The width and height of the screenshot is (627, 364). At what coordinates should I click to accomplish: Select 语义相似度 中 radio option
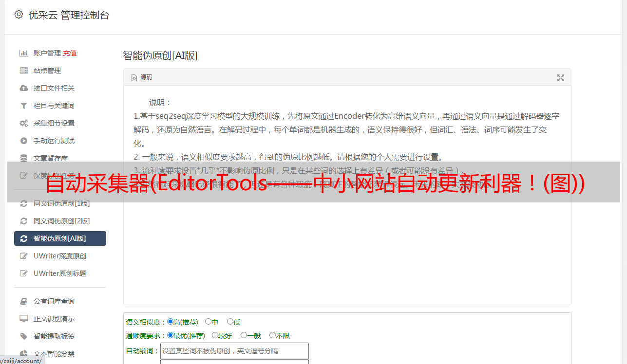(x=208, y=322)
